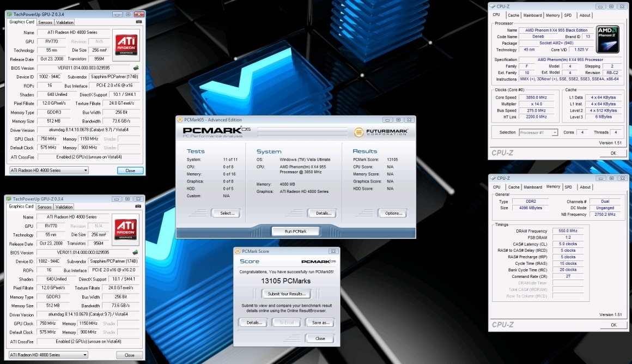Click camera screenshot icon in bottom GPU-Z window
Viewport: 632px width, 364px height.
pyautogui.click(x=138, y=206)
